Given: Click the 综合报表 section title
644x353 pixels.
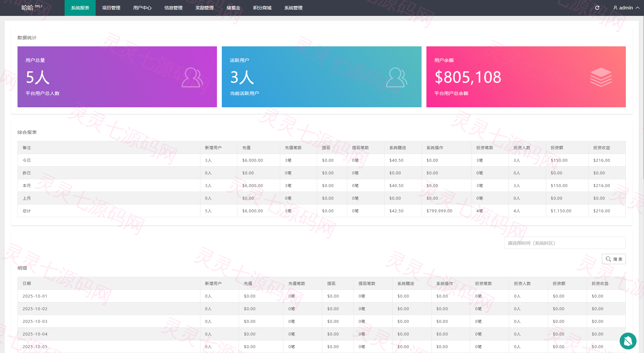Looking at the screenshot, I should tap(27, 132).
